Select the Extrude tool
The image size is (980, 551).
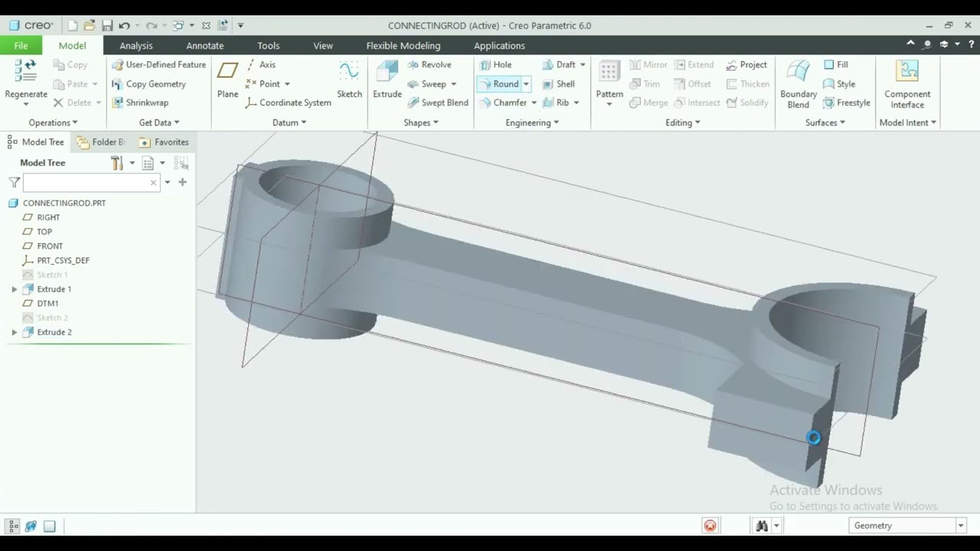387,80
